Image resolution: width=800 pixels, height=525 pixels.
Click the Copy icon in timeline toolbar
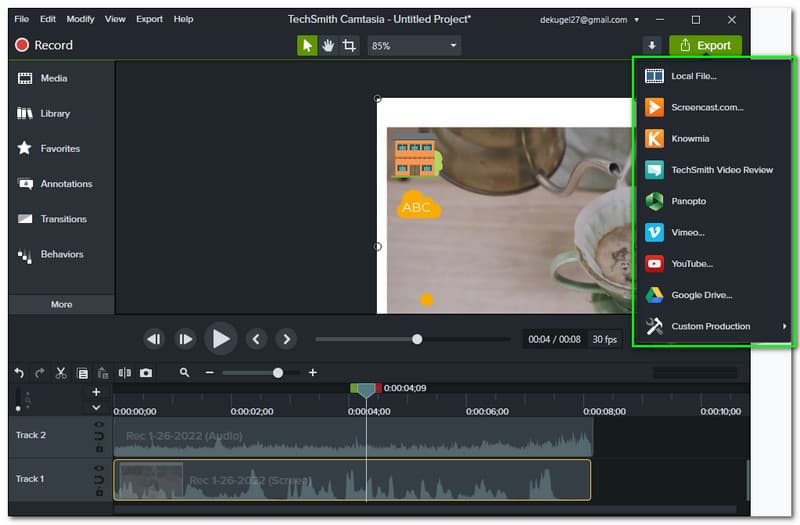pyautogui.click(x=82, y=373)
